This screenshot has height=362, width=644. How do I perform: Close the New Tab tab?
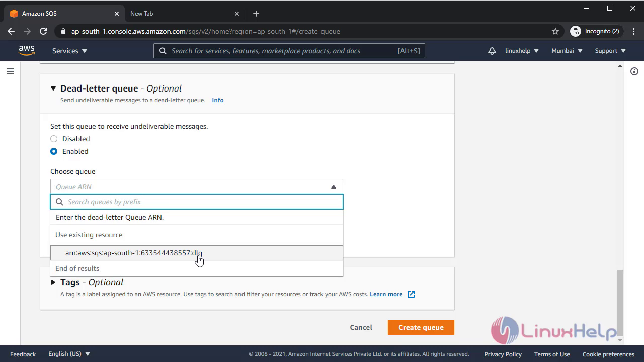[x=237, y=14]
